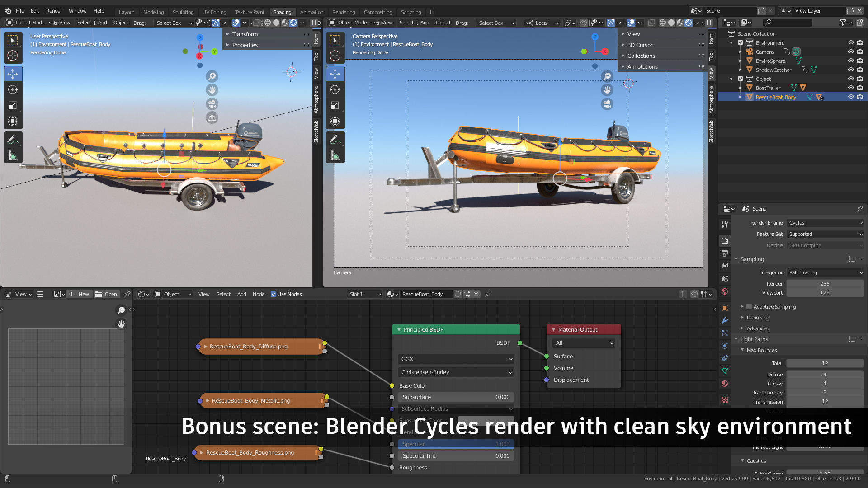
Task: Click Sketchfab tab in left viewport sidebar
Action: coord(316,131)
